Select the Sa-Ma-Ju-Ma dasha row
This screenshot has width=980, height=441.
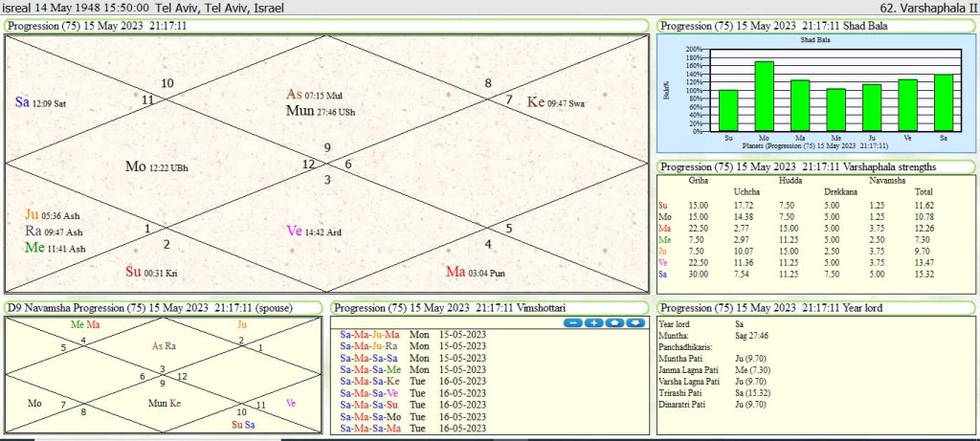pyautogui.click(x=370, y=334)
